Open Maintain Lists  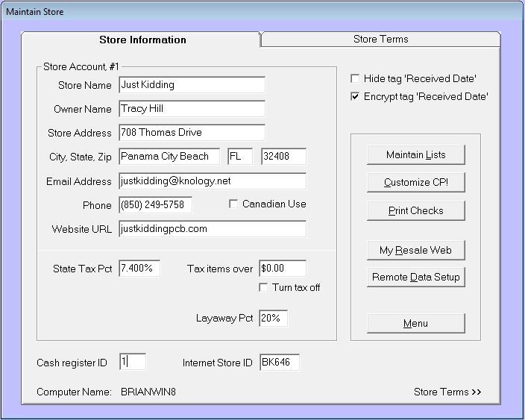tap(416, 154)
